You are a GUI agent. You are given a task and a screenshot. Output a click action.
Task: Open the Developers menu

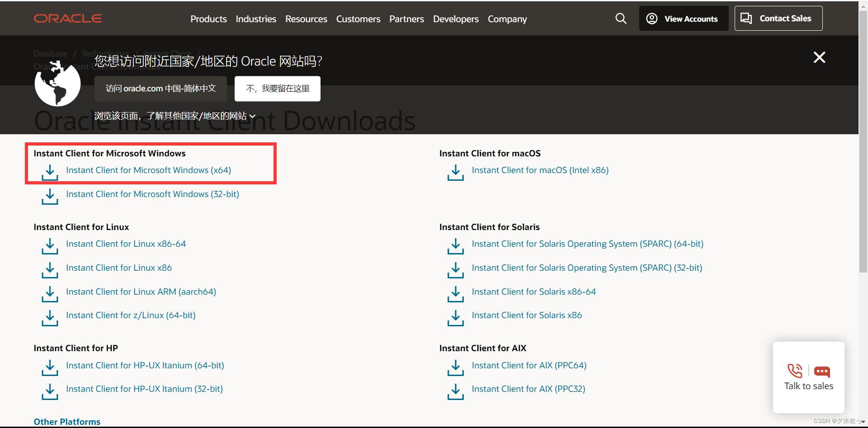tap(456, 19)
